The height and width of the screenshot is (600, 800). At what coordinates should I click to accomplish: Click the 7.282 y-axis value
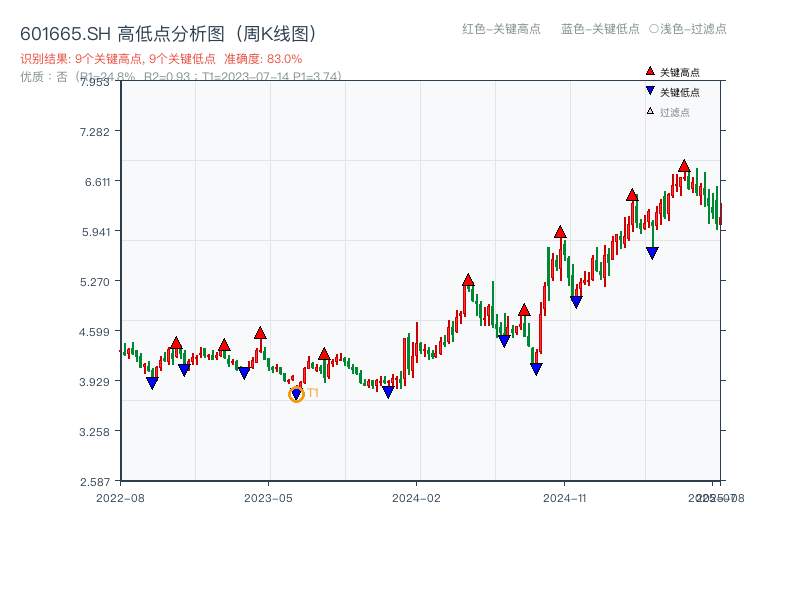[94, 132]
